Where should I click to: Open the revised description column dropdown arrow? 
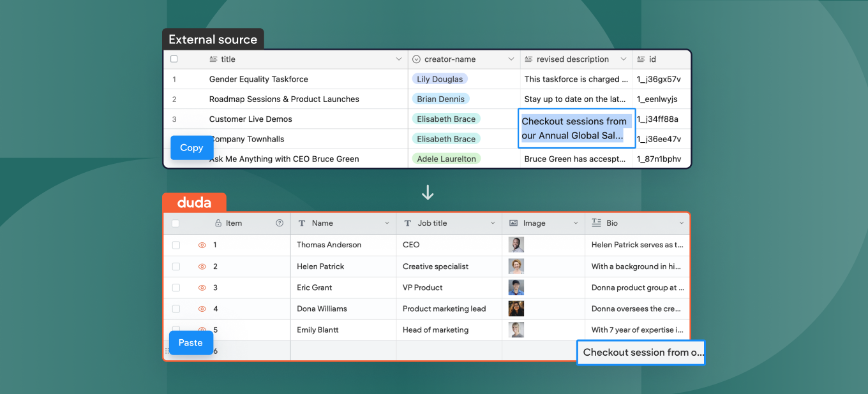pyautogui.click(x=624, y=59)
